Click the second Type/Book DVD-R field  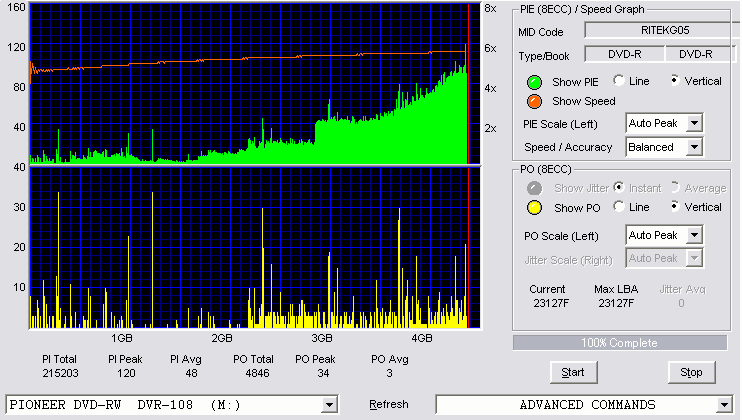700,54
